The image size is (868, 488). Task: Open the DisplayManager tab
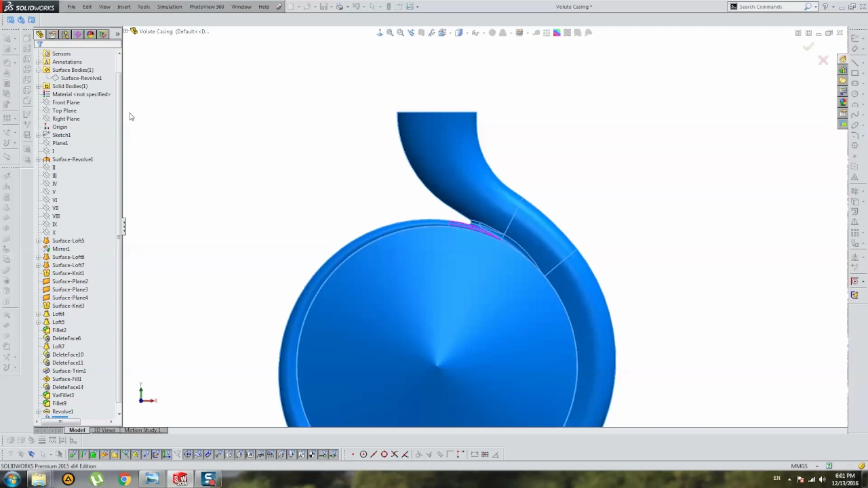tap(90, 34)
